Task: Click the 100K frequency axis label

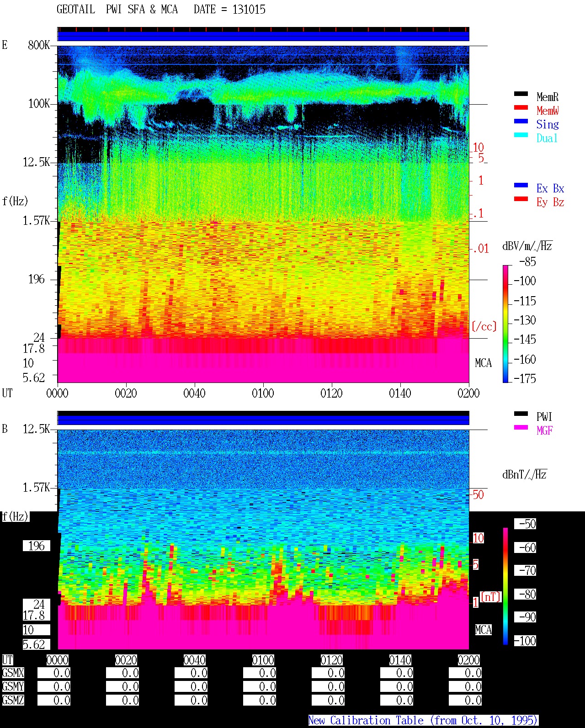Action: 39,104
